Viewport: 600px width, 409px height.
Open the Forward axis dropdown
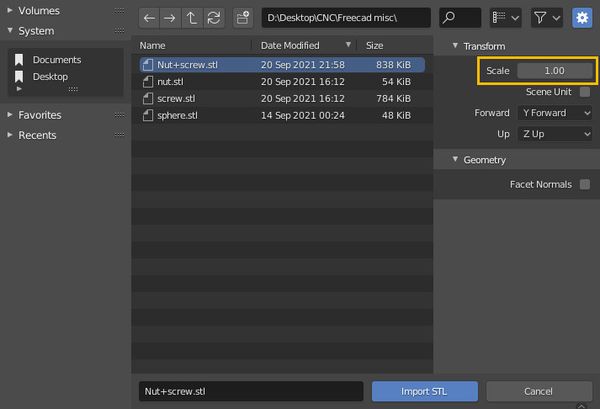click(555, 113)
